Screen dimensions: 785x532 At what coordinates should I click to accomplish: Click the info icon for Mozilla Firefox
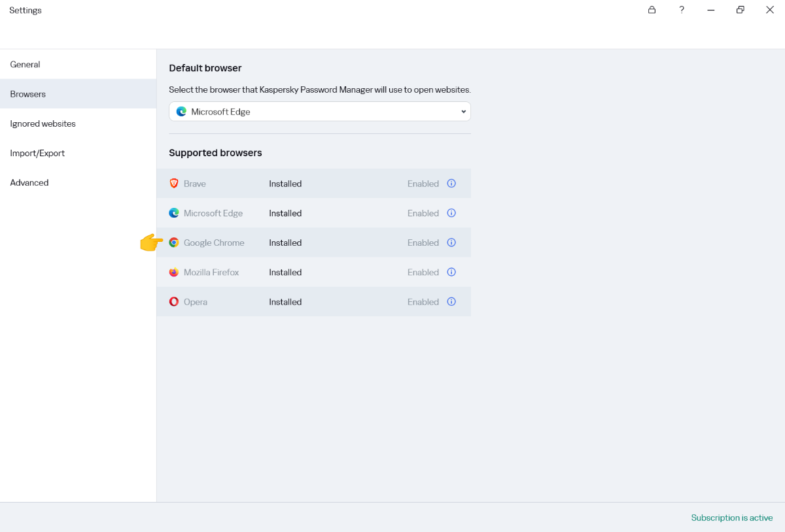click(x=451, y=272)
